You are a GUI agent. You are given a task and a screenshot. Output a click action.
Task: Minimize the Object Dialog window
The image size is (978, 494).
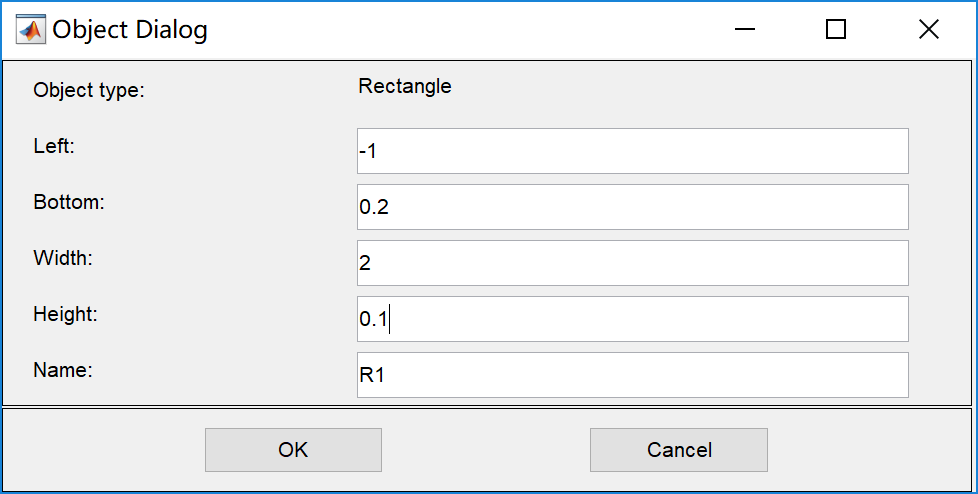coord(744,30)
